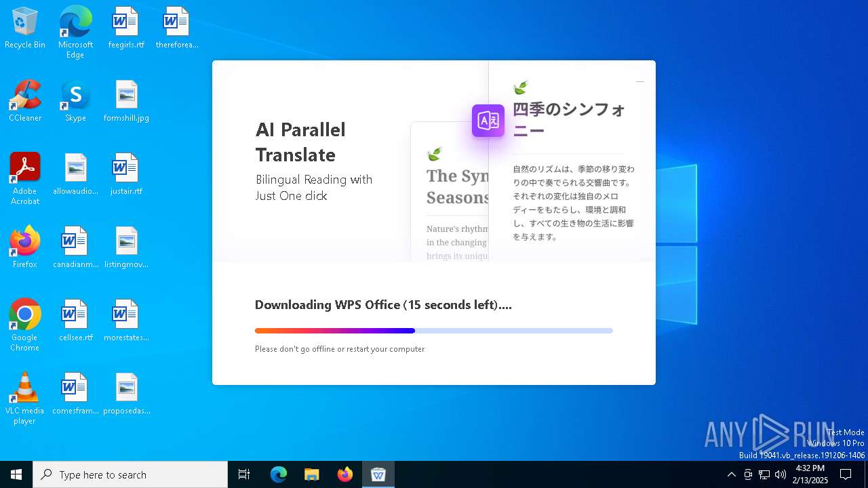Open Task View from the taskbar
The image size is (868, 488).
coord(244,474)
